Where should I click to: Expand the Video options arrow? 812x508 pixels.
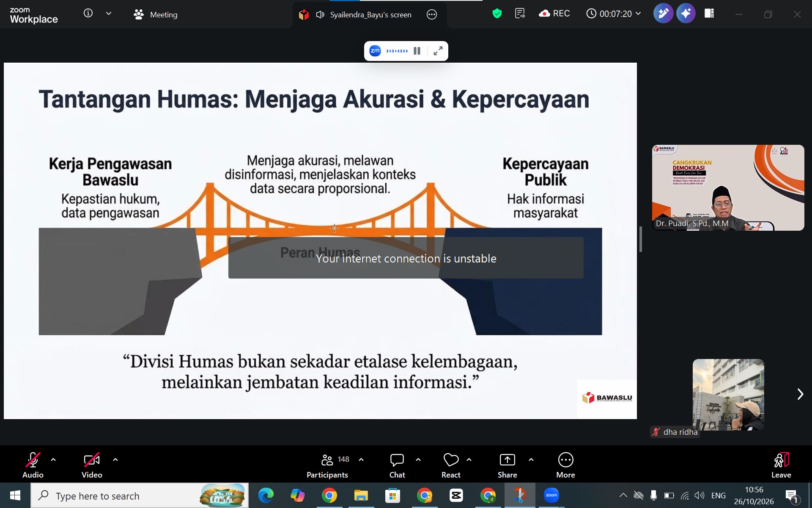(115, 459)
